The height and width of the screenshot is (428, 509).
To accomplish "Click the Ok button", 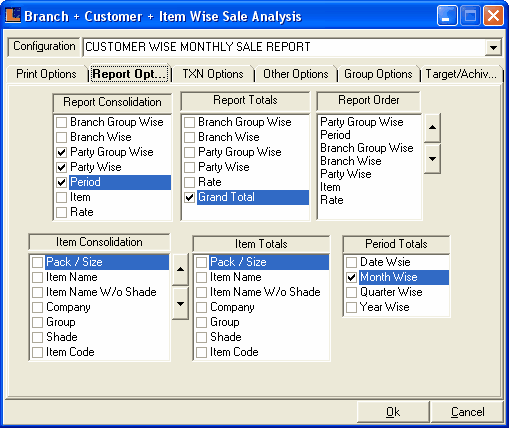I will coord(393,412).
